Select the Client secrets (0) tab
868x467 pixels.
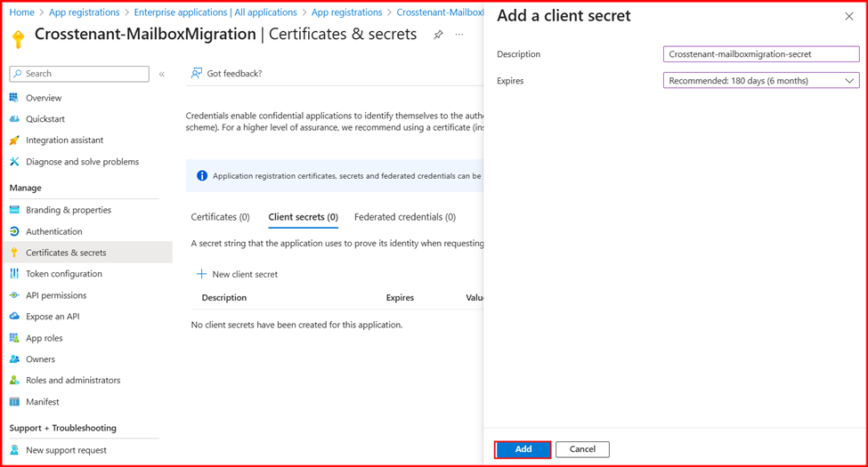point(303,217)
